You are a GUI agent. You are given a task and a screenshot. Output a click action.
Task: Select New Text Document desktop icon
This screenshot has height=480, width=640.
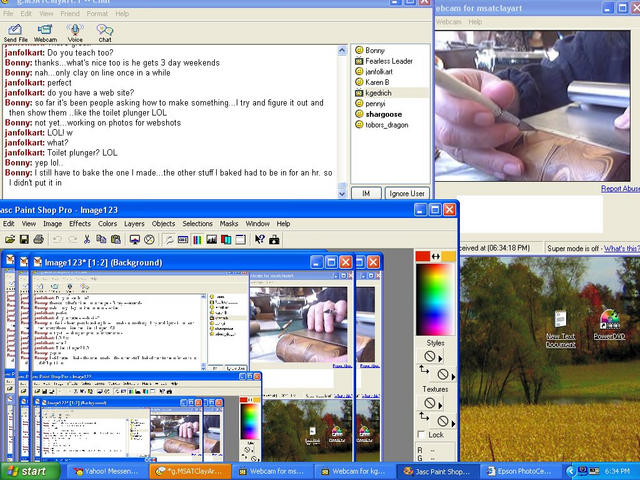(560, 329)
